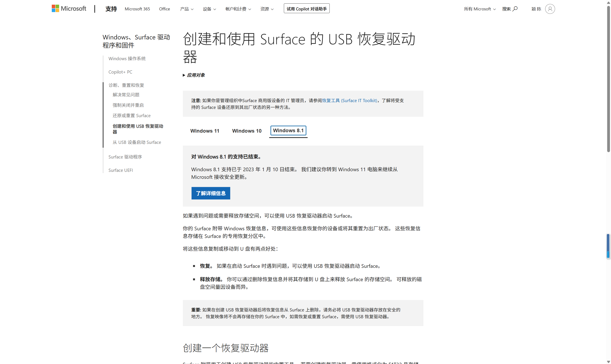Open 解决常见问题 in the sidebar
The width and height of the screenshot is (611, 364).
[126, 95]
